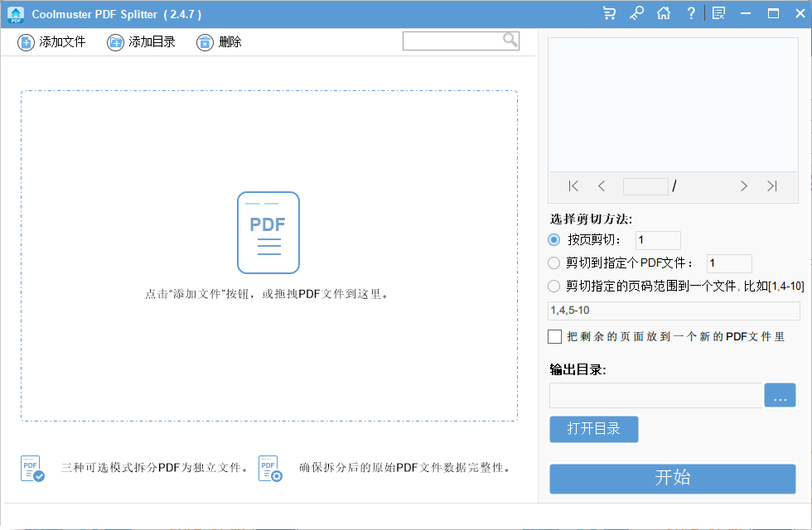Click the large PDF drop zone icon
Screen dimensions: 812x530
[x=268, y=233]
